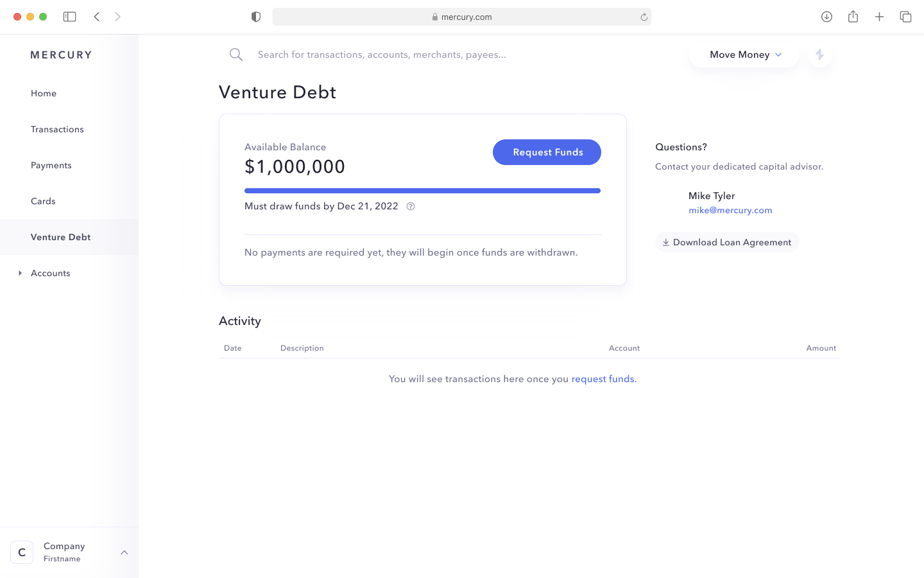The image size is (924, 578).
Task: Follow the 'request funds' link in Activity
Action: pyautogui.click(x=604, y=379)
